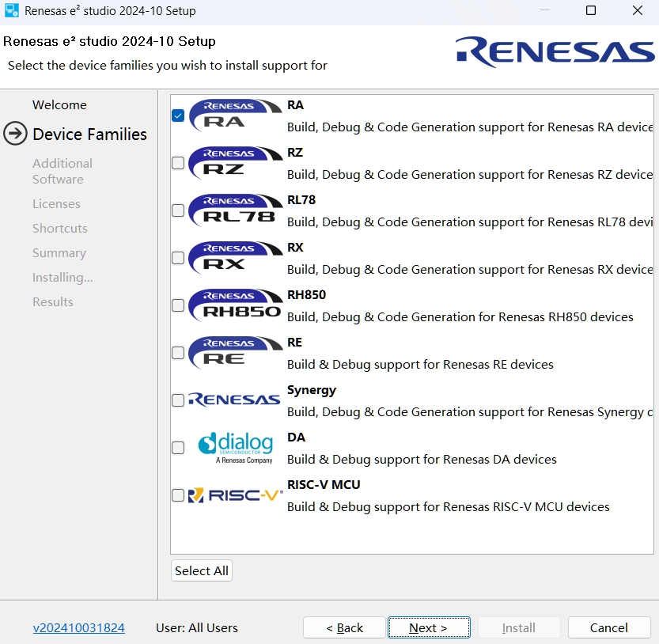Viewport: 659px width, 644px height.
Task: Proceed with the Next button
Action: point(429,627)
